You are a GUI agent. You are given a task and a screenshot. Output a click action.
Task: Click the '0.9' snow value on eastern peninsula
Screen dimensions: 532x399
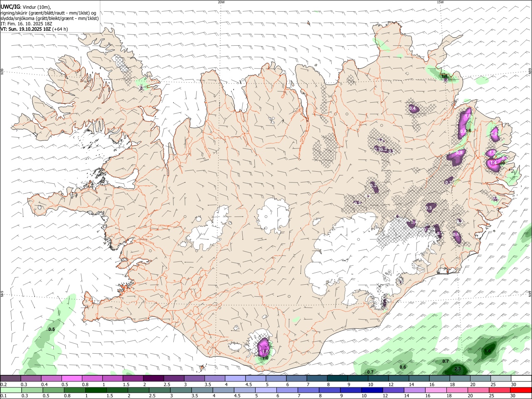pyautogui.click(x=494, y=134)
